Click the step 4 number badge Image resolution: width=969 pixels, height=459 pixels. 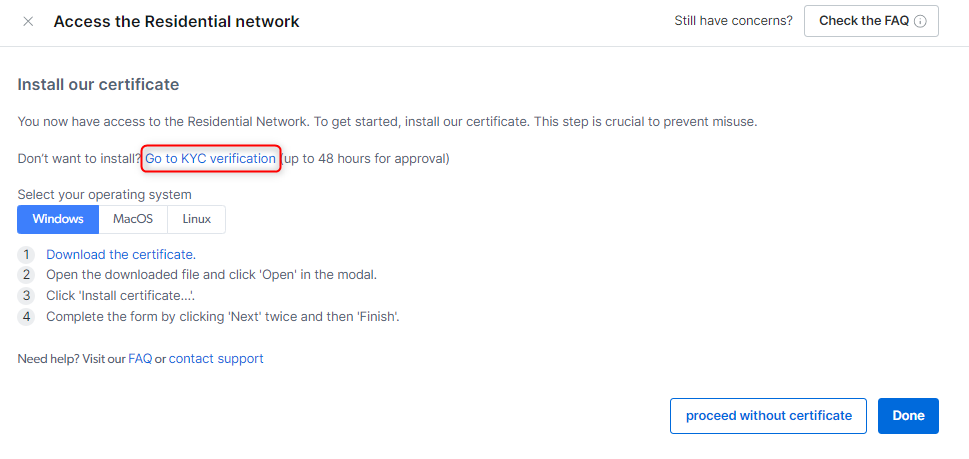[x=26, y=318]
